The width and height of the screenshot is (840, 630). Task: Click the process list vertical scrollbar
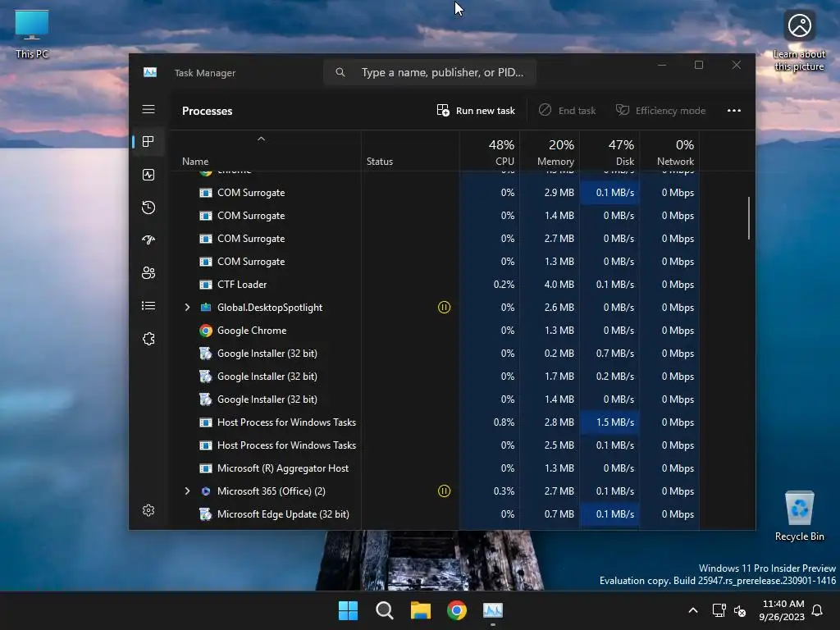click(x=748, y=218)
